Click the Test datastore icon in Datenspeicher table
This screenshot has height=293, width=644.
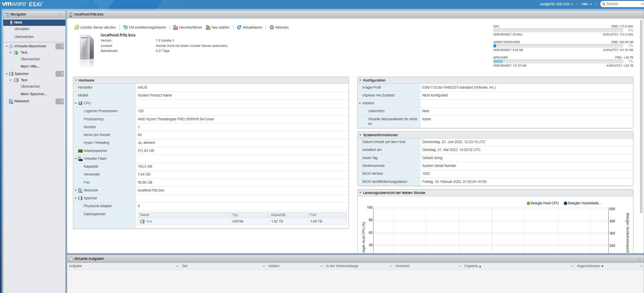click(x=142, y=222)
